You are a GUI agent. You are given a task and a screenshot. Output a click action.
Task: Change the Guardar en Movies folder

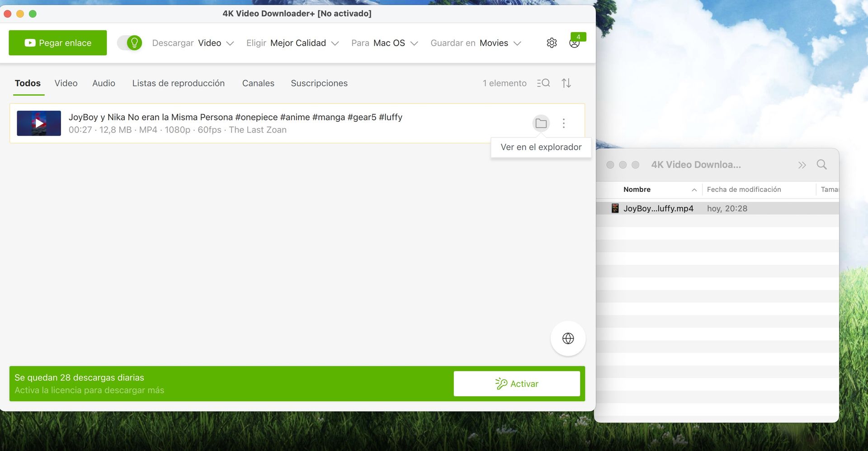pyautogui.click(x=476, y=43)
